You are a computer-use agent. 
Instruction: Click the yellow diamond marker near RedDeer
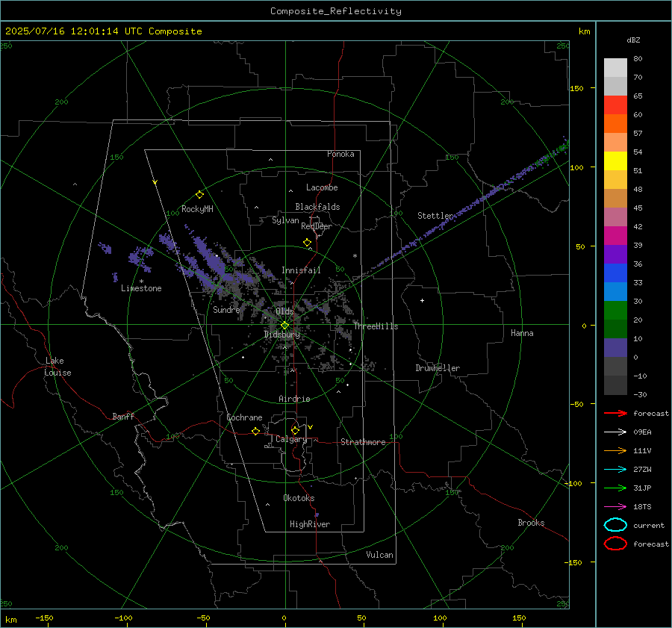(307, 243)
